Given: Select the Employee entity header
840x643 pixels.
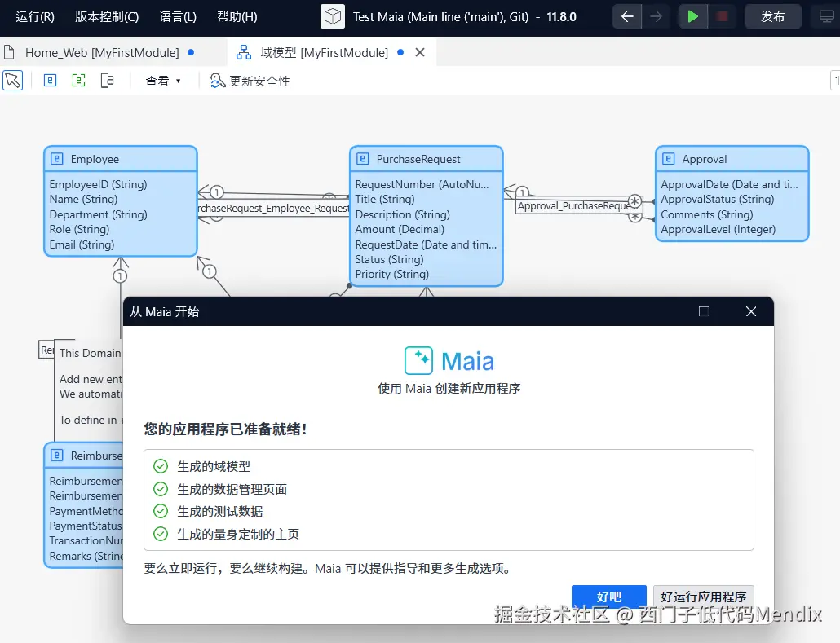Looking at the screenshot, I should tap(121, 159).
